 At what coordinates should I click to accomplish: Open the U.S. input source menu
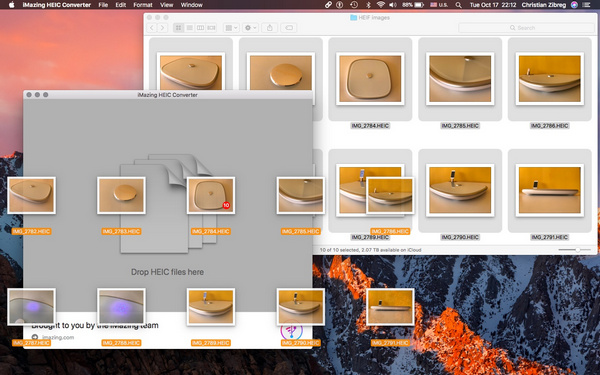[439, 5]
